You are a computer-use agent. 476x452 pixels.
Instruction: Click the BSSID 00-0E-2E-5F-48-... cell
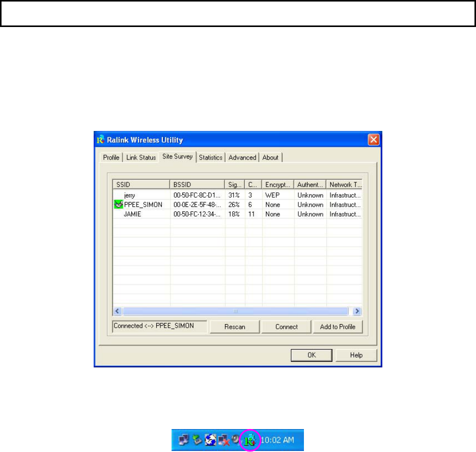(197, 204)
